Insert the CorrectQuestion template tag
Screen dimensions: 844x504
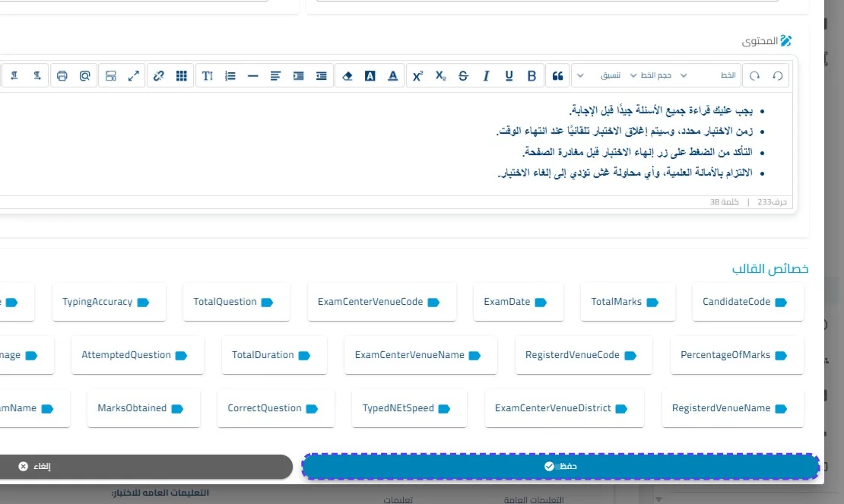275,408
